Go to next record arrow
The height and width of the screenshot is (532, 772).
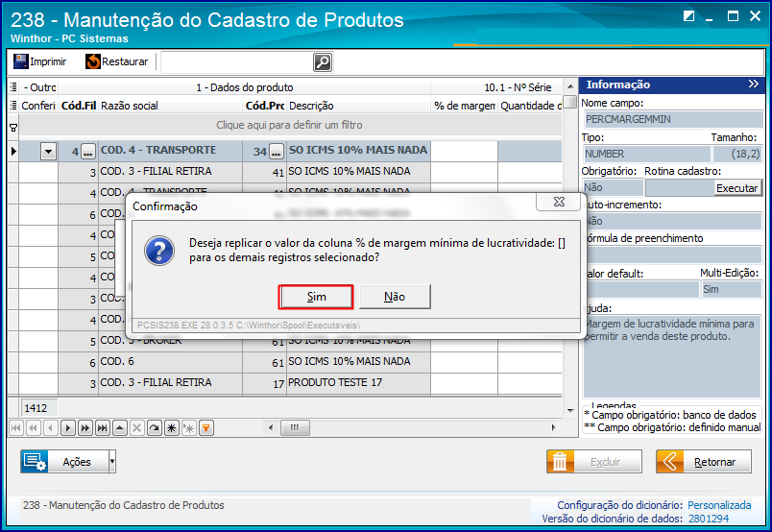[68, 428]
